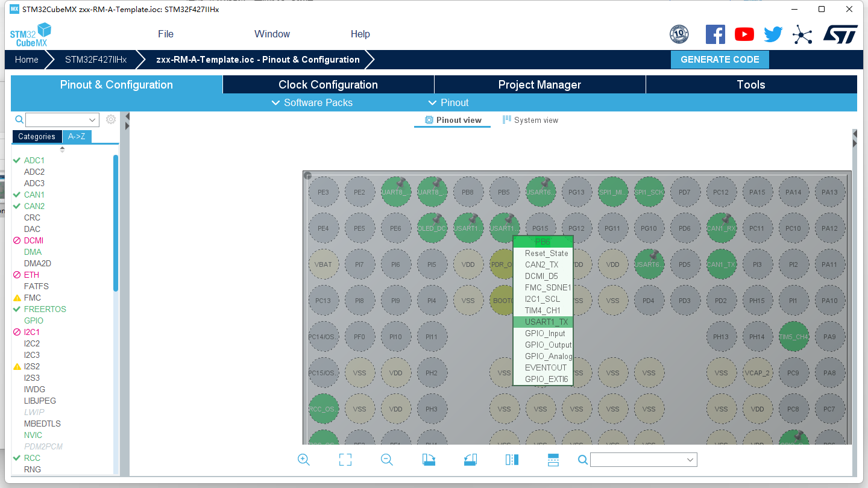Choose I2C1_SCL from the PB6 menu
Image resolution: width=868 pixels, height=488 pixels.
pyautogui.click(x=542, y=299)
